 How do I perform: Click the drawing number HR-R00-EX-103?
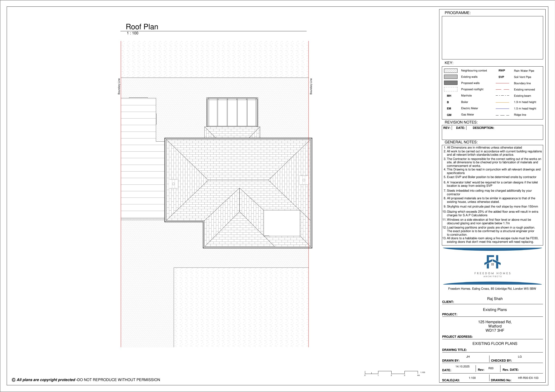click(528, 378)
